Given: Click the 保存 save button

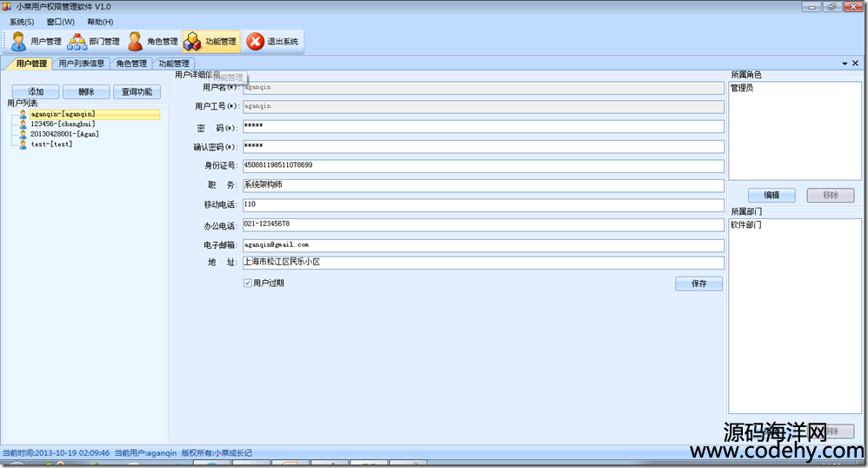Looking at the screenshot, I should [698, 284].
